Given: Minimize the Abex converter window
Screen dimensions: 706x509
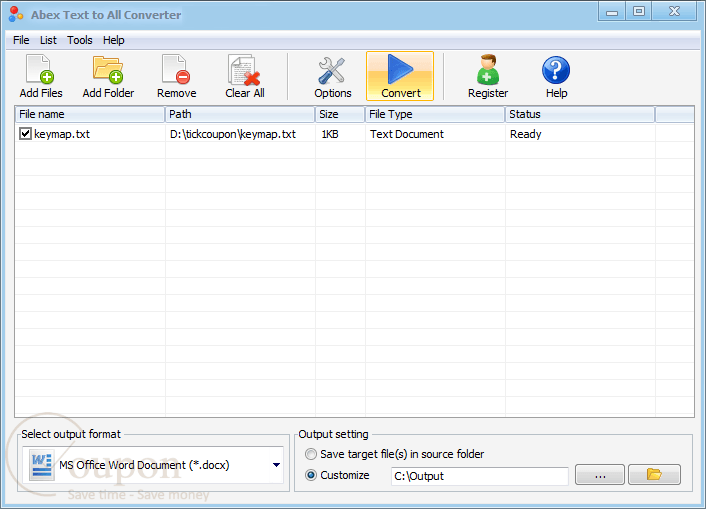Looking at the screenshot, I should [x=612, y=12].
